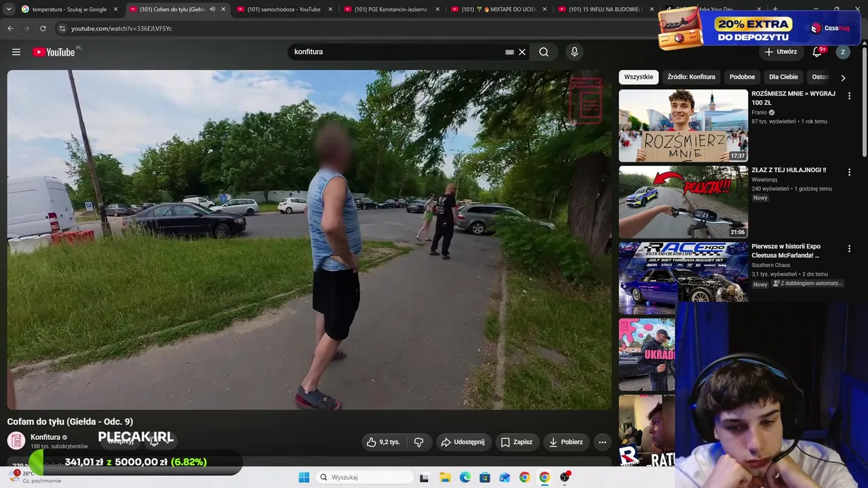Start voice search with microphone
This screenshot has width=868, height=488.
(574, 52)
